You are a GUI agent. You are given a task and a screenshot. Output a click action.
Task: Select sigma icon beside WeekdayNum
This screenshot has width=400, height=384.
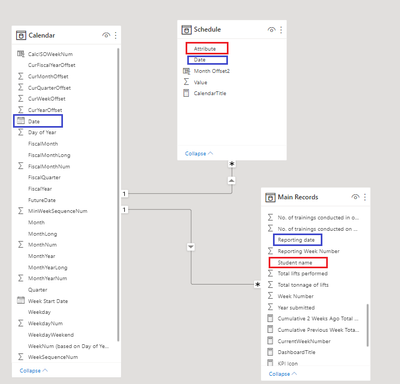click(21, 323)
